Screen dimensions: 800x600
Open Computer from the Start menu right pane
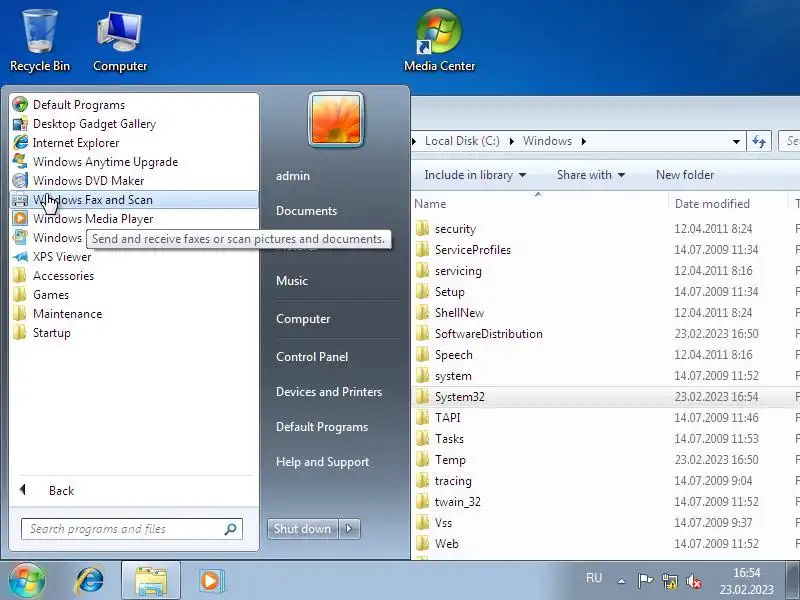click(x=303, y=319)
